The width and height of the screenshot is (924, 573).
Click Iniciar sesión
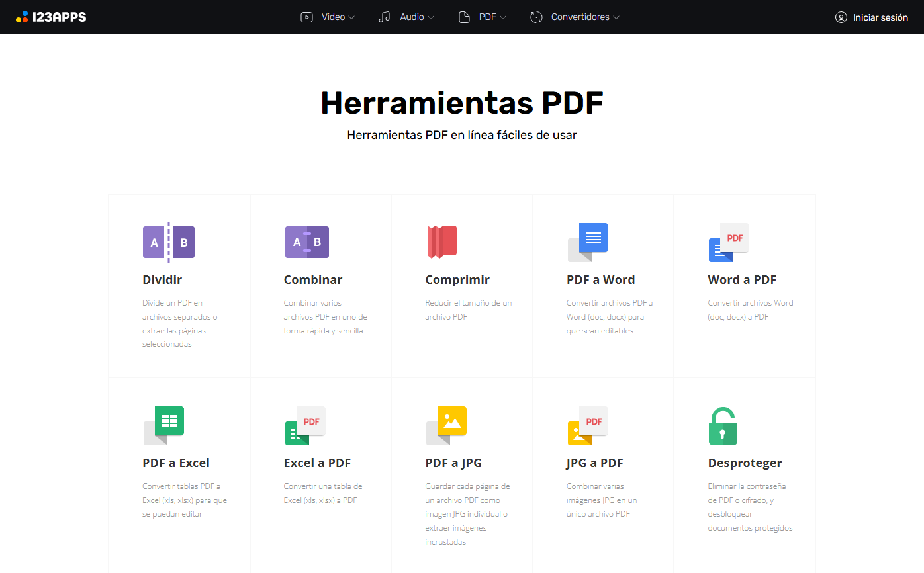(x=871, y=17)
